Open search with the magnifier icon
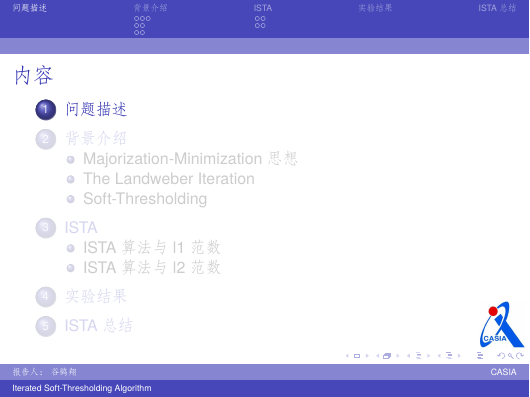 [510, 356]
